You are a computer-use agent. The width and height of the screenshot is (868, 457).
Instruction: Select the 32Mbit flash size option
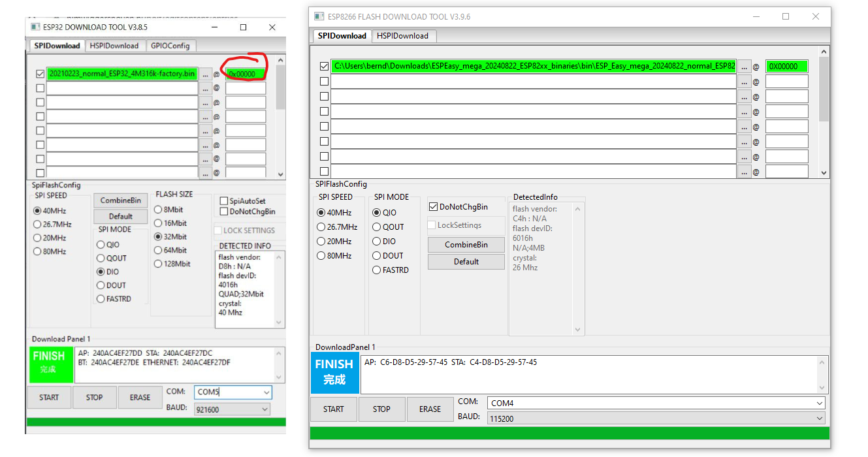(x=158, y=236)
